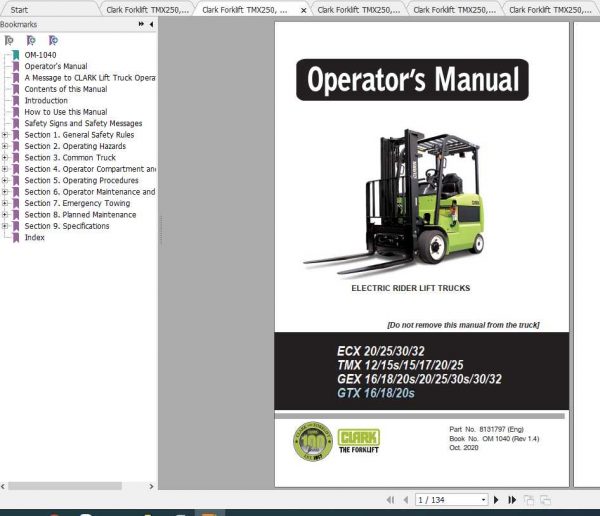Click the panel splitter grip handle

(x=161, y=230)
